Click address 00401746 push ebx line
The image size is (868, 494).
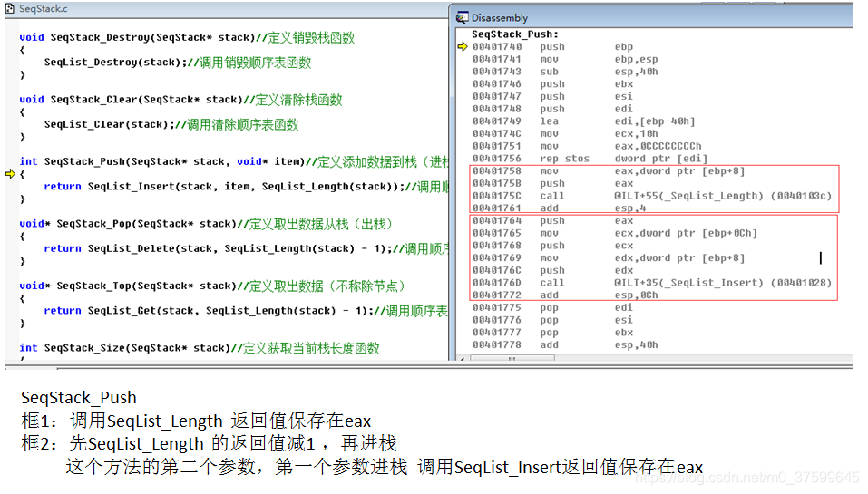coord(553,84)
